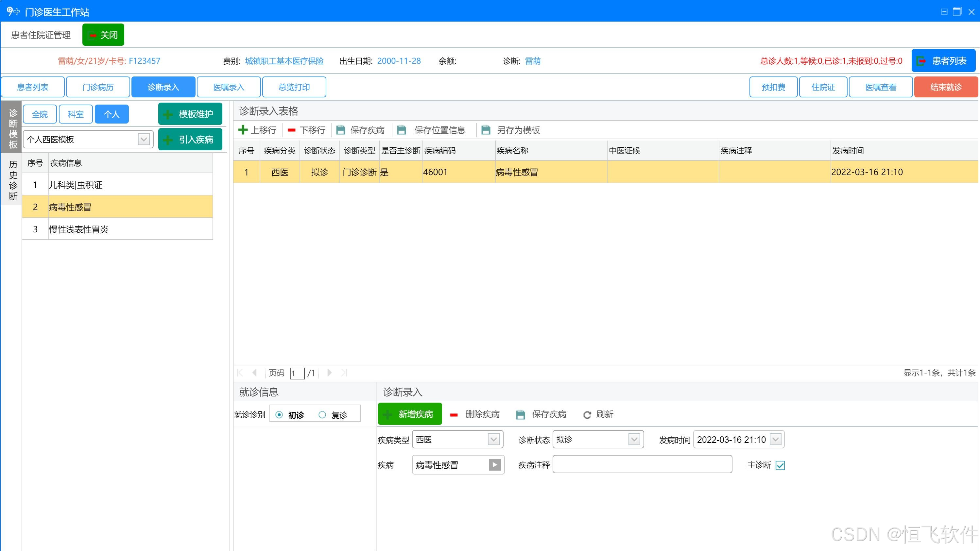This screenshot has height=551, width=980.
Task: Click the 刷新 refresh icon
Action: coord(587,414)
